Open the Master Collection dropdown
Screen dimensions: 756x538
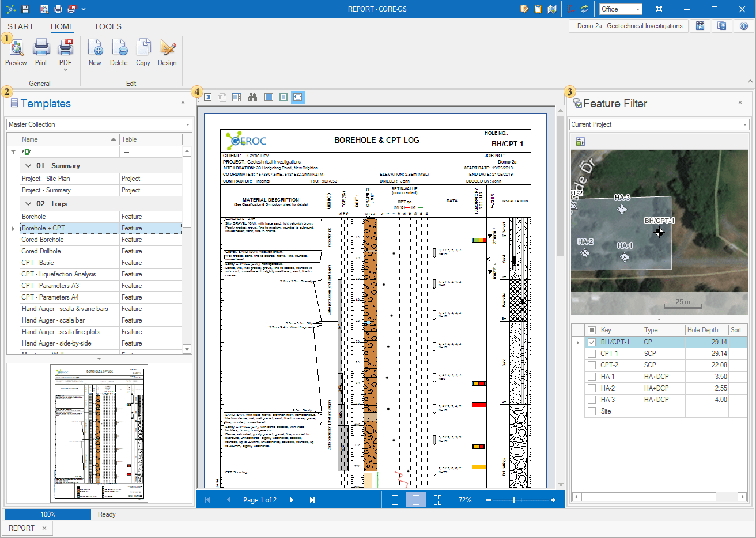point(188,124)
